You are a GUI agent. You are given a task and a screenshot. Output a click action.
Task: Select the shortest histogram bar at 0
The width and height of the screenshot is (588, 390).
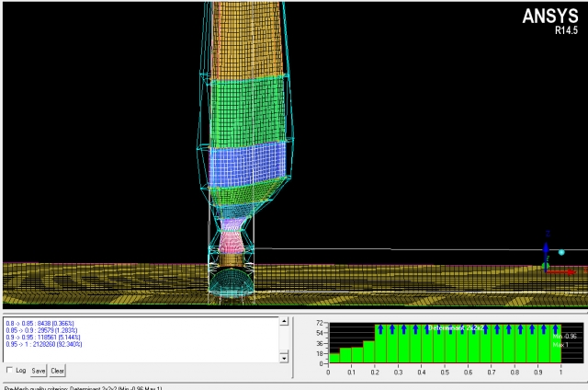pyautogui.click(x=334, y=359)
